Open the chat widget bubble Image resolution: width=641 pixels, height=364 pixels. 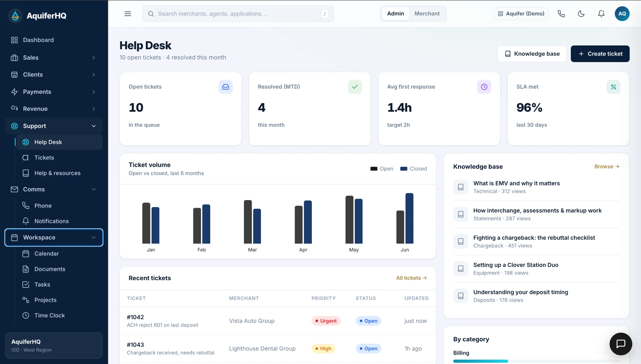(621, 344)
